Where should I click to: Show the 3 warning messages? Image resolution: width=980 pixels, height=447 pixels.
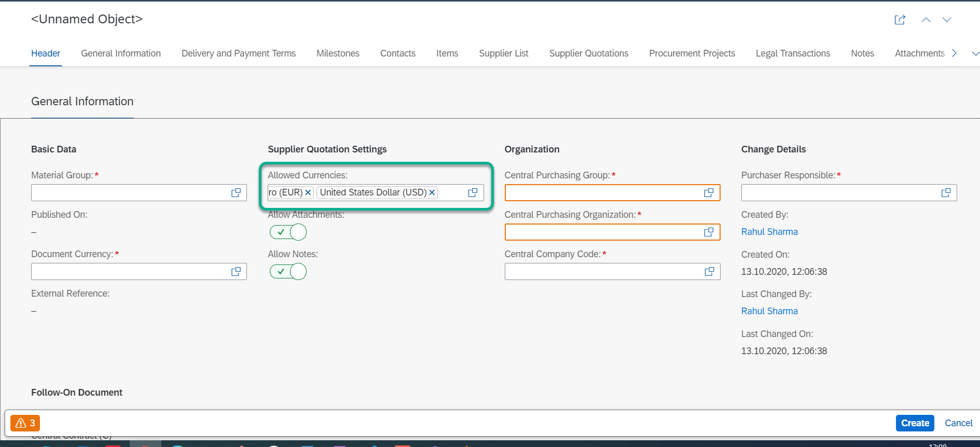click(25, 423)
